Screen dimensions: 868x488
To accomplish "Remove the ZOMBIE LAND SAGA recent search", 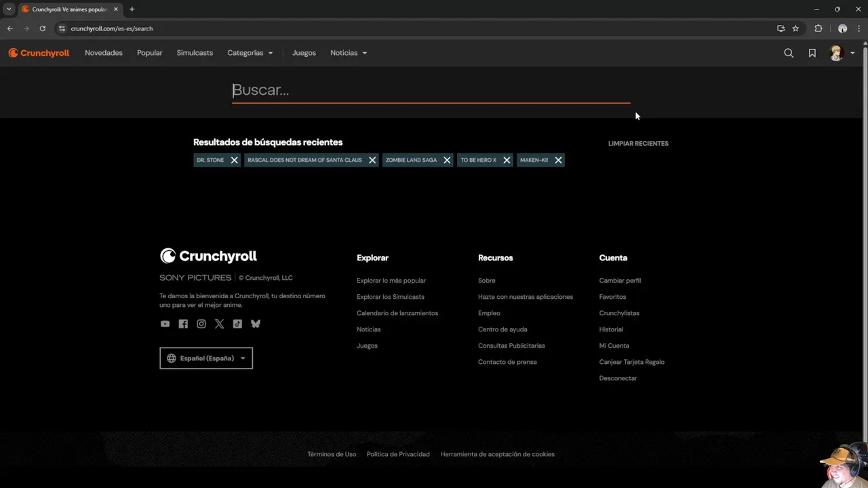I will click(447, 160).
